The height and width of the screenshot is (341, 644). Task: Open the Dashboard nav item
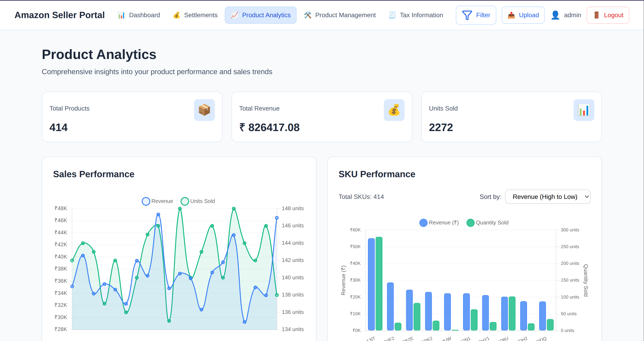click(x=139, y=15)
